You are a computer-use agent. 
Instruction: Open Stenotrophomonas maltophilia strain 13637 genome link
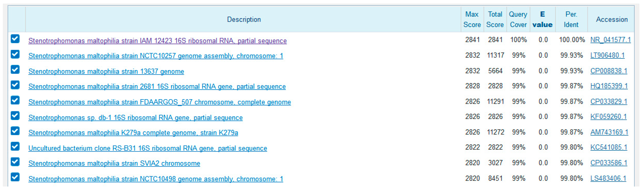click(x=106, y=72)
